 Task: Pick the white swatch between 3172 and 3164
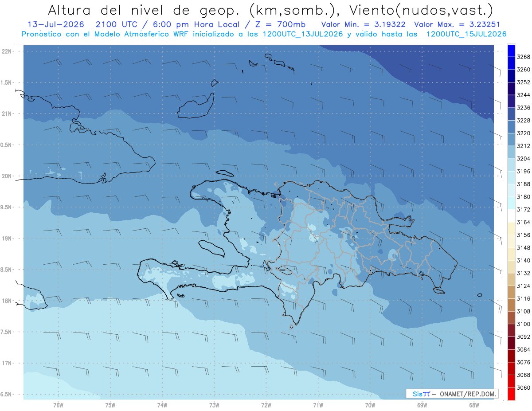point(511,216)
